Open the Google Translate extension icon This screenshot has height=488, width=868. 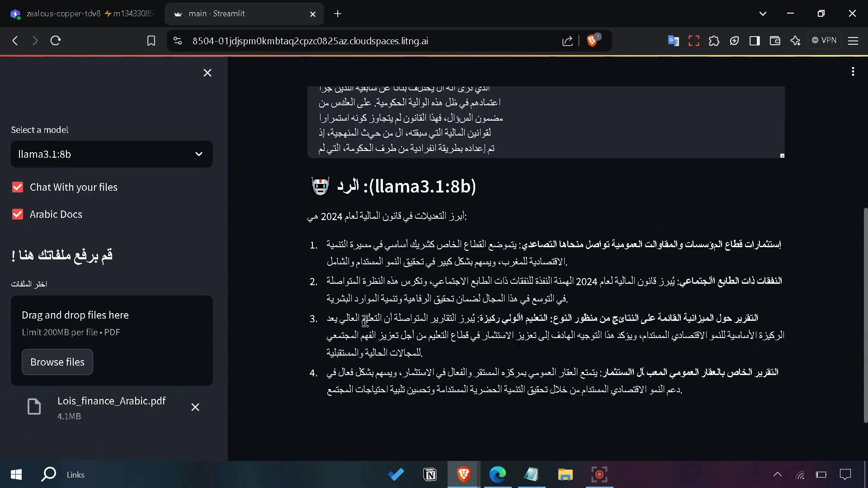point(673,41)
